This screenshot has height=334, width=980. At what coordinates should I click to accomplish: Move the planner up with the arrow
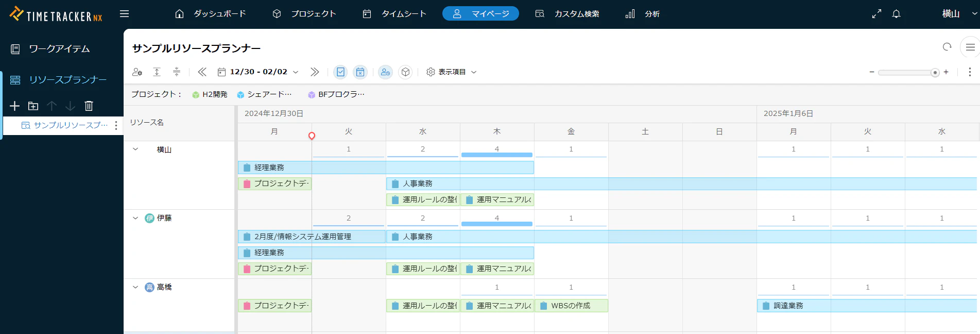[51, 106]
